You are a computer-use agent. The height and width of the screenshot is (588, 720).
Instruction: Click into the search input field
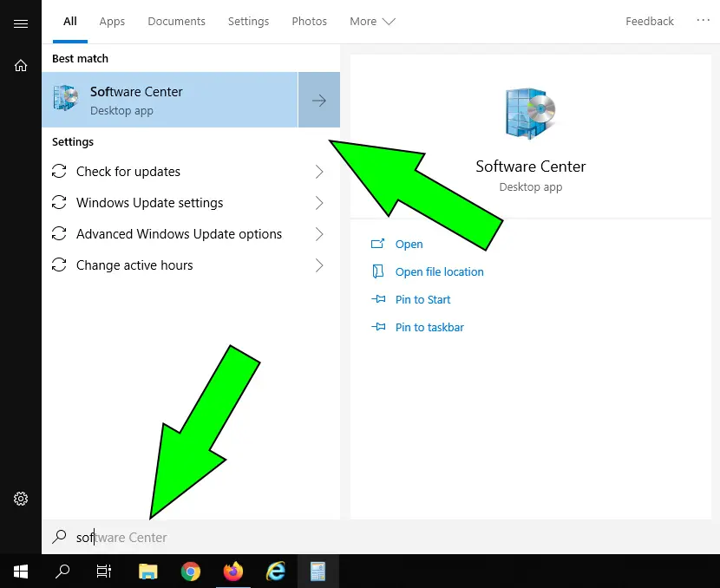pos(381,537)
